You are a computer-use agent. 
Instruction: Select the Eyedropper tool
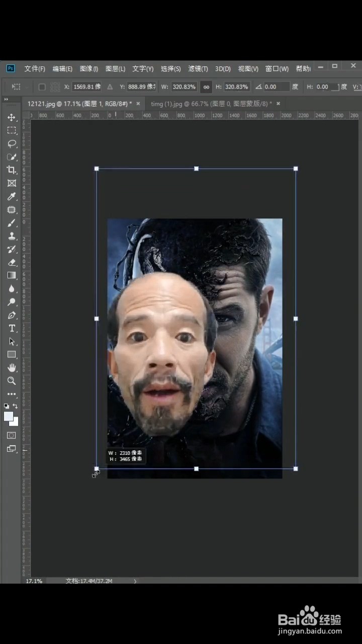coord(12,196)
